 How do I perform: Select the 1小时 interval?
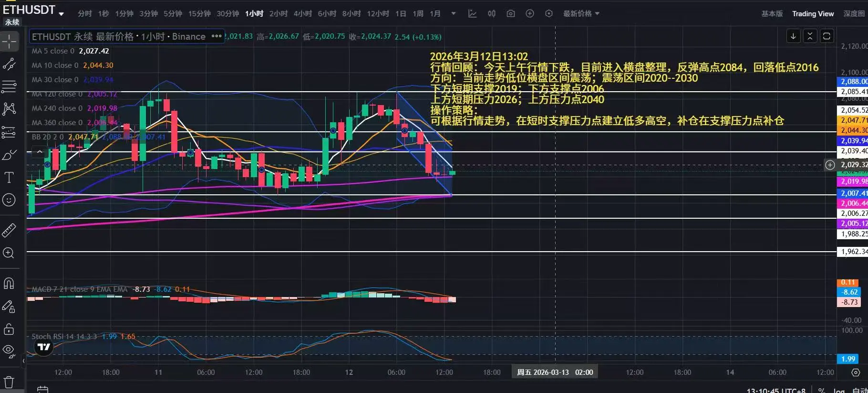point(254,14)
